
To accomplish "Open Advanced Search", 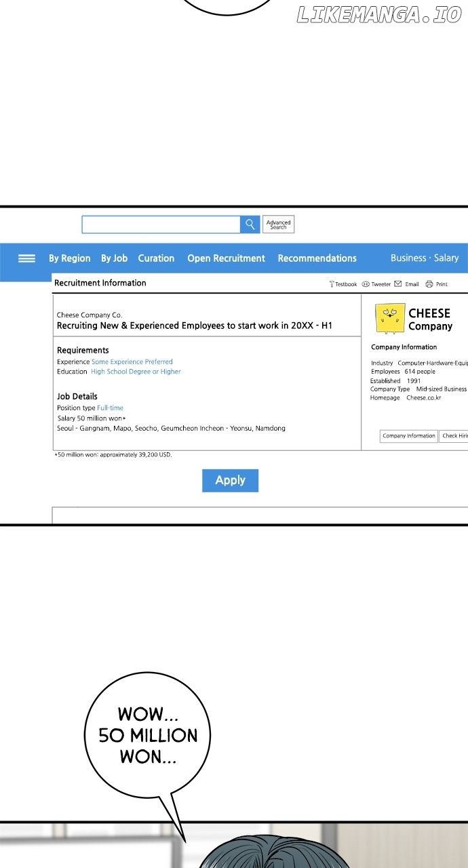I will point(278,224).
